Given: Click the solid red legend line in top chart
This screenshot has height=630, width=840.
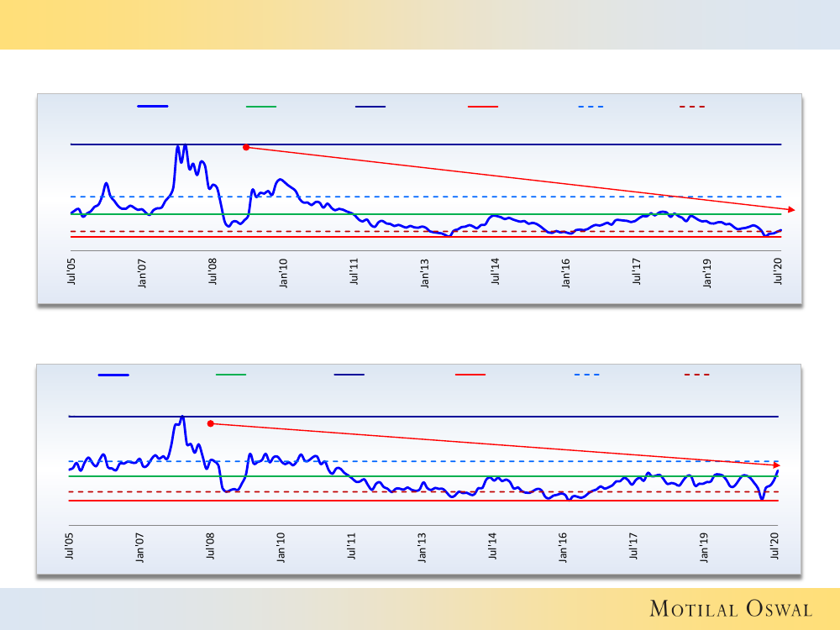Looking at the screenshot, I should (x=482, y=107).
